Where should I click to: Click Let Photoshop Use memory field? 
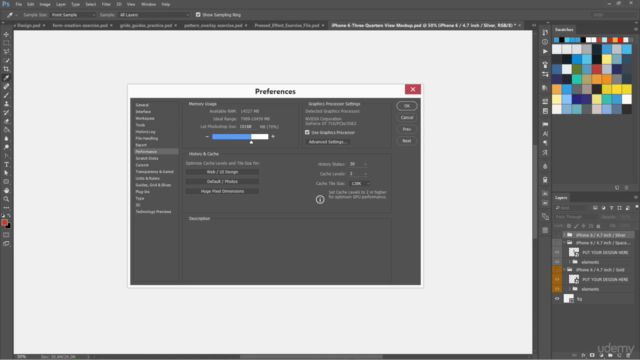248,127
